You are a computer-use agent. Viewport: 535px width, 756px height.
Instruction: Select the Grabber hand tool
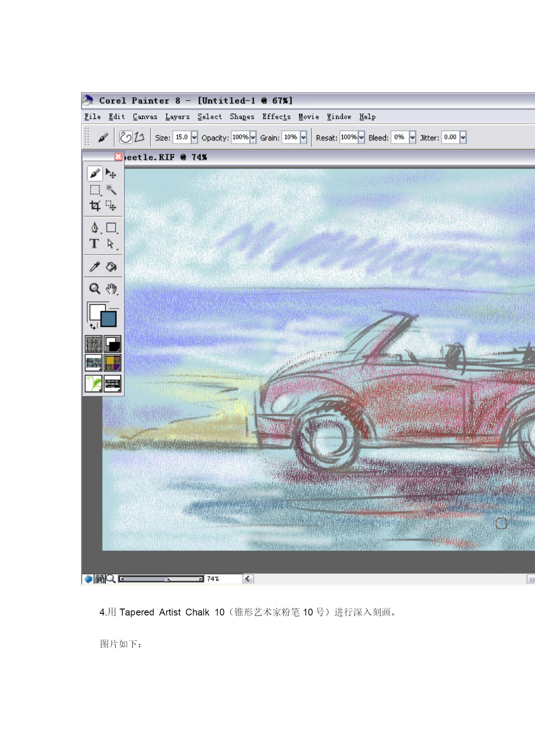(x=111, y=288)
